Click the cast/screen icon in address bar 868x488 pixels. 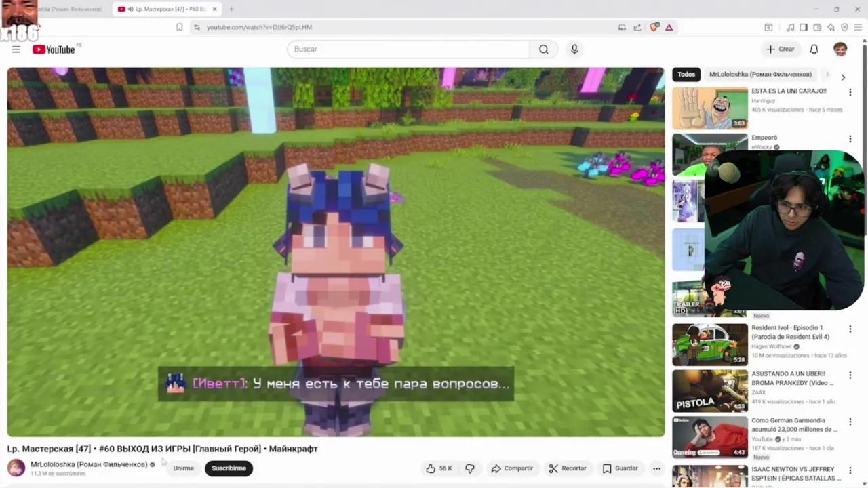tap(622, 27)
